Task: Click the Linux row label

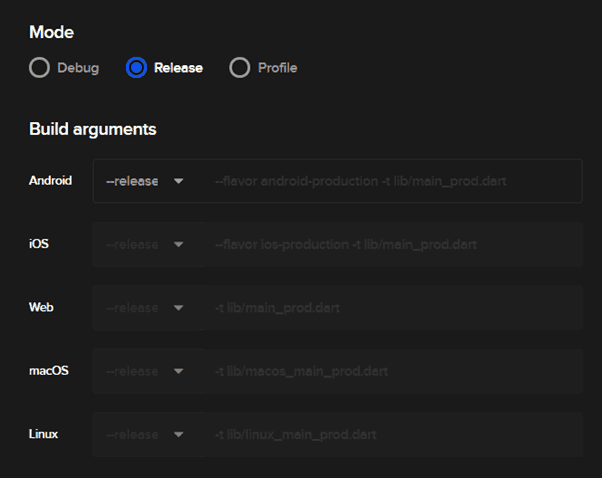Action: pos(44,434)
